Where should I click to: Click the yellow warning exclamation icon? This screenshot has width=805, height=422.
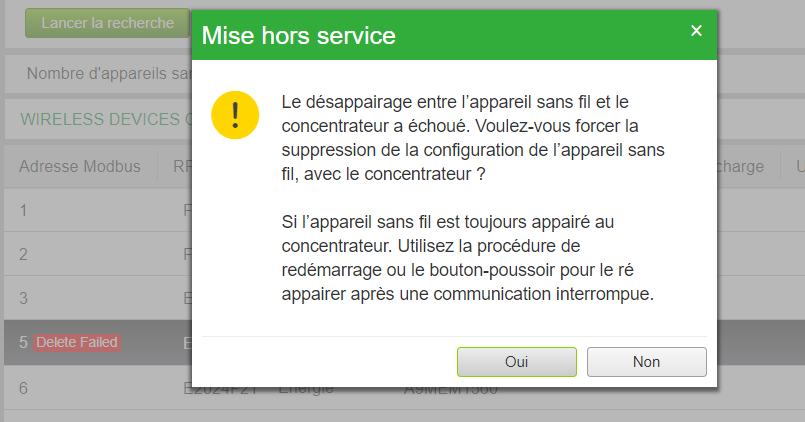click(235, 115)
